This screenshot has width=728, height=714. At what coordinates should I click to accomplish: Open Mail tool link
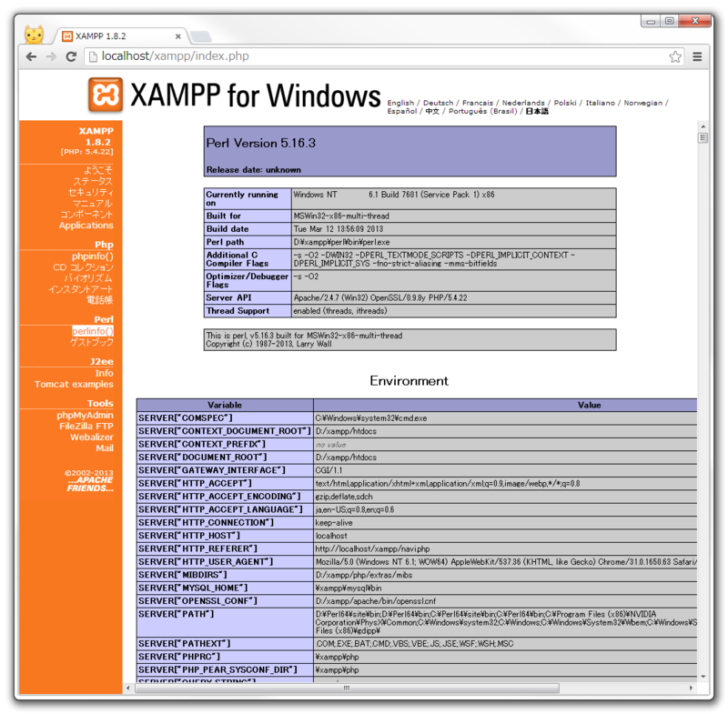[x=105, y=448]
